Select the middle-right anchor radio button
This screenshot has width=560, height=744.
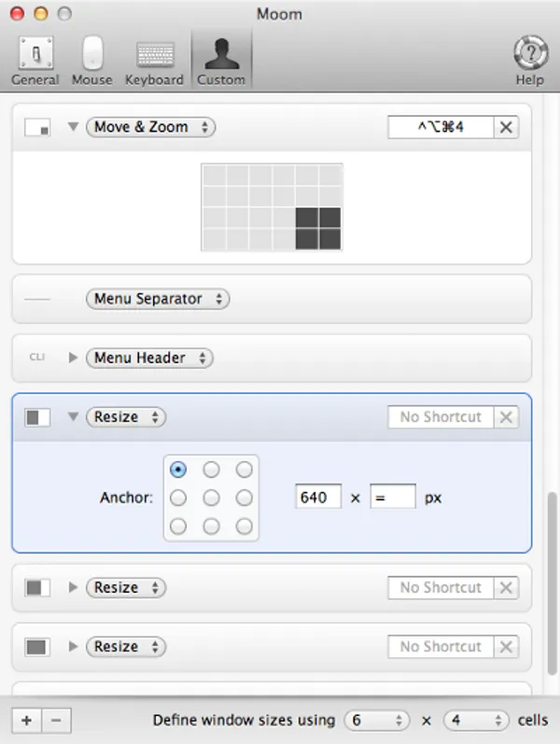click(244, 498)
